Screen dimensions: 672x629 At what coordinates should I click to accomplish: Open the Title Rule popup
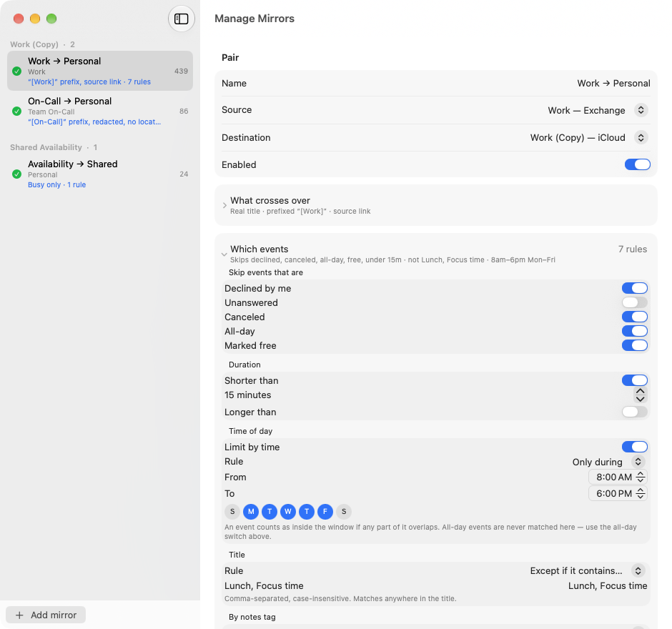pyautogui.click(x=638, y=570)
